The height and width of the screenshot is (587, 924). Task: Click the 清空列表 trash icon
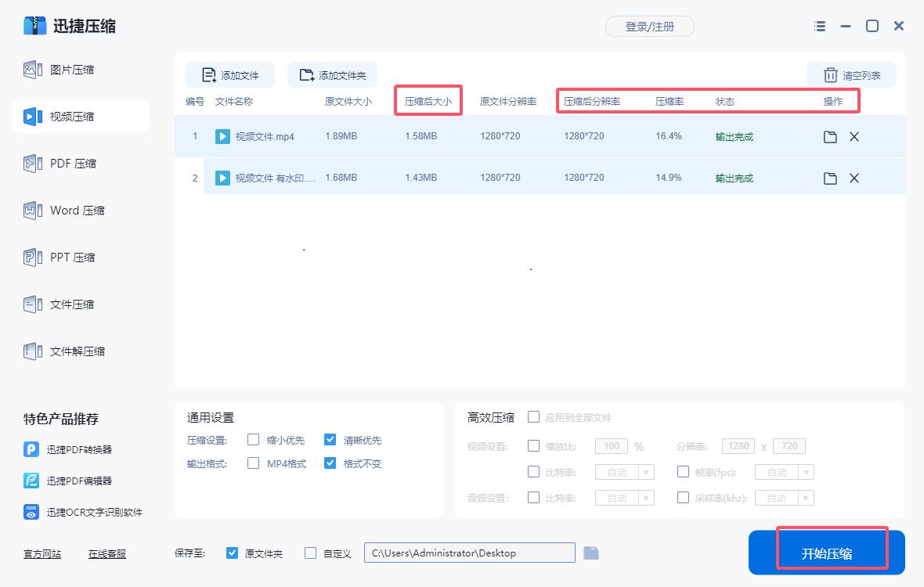pos(830,74)
